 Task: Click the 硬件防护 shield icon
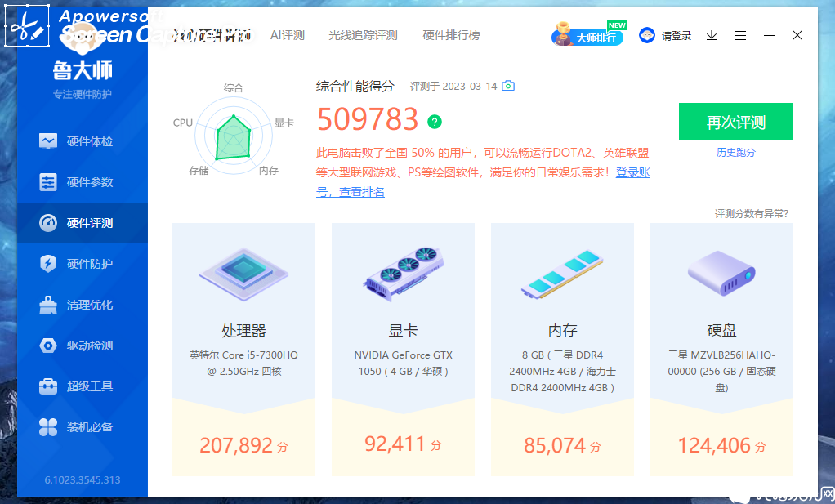[x=48, y=264]
